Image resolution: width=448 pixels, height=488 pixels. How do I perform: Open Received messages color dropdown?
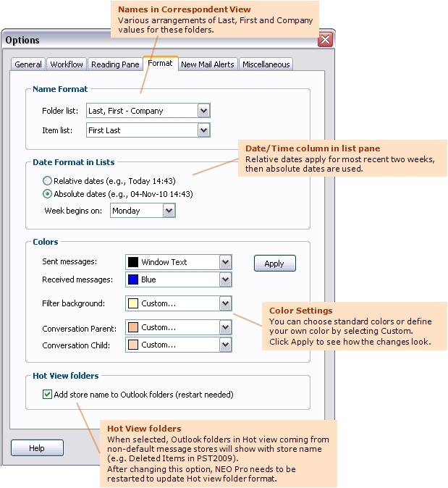pyautogui.click(x=226, y=279)
